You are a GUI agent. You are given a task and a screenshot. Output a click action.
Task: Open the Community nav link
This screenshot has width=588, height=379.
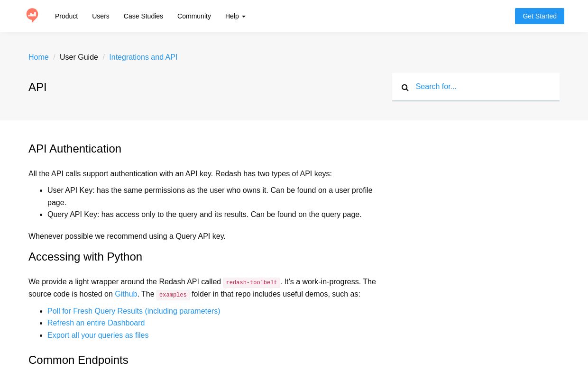point(194,16)
